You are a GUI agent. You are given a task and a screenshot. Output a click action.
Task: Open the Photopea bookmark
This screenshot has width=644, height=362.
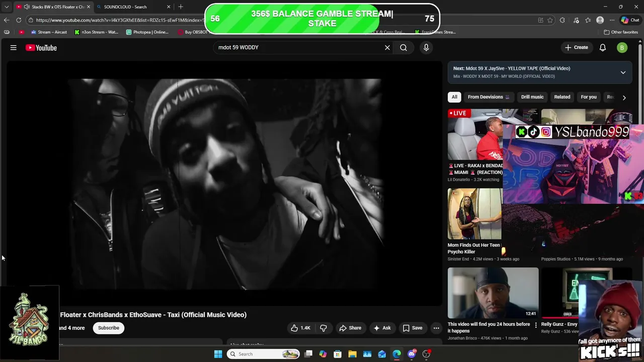coord(147,32)
